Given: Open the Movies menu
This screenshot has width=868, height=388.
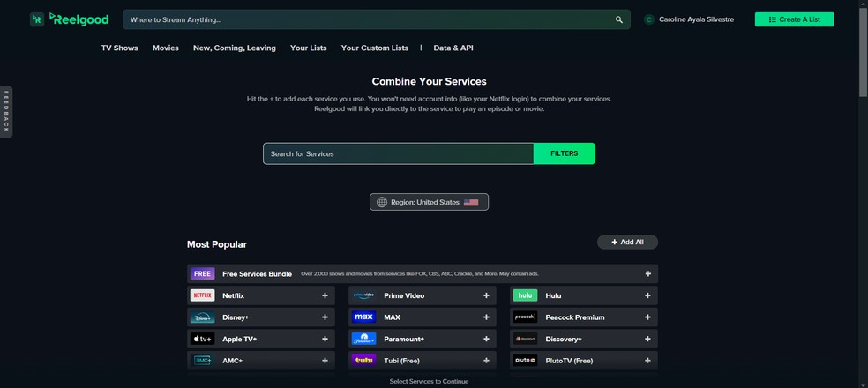Looking at the screenshot, I should pyautogui.click(x=166, y=48).
